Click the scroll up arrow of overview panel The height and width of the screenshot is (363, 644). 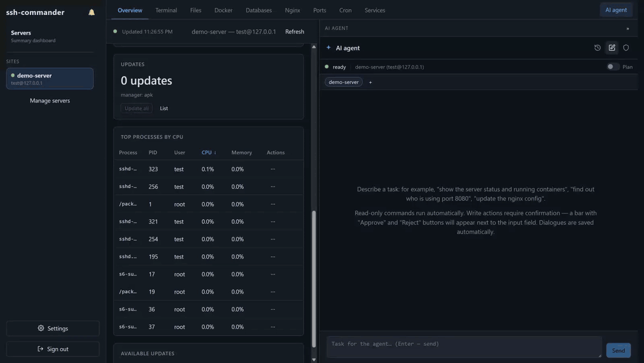[x=314, y=47]
